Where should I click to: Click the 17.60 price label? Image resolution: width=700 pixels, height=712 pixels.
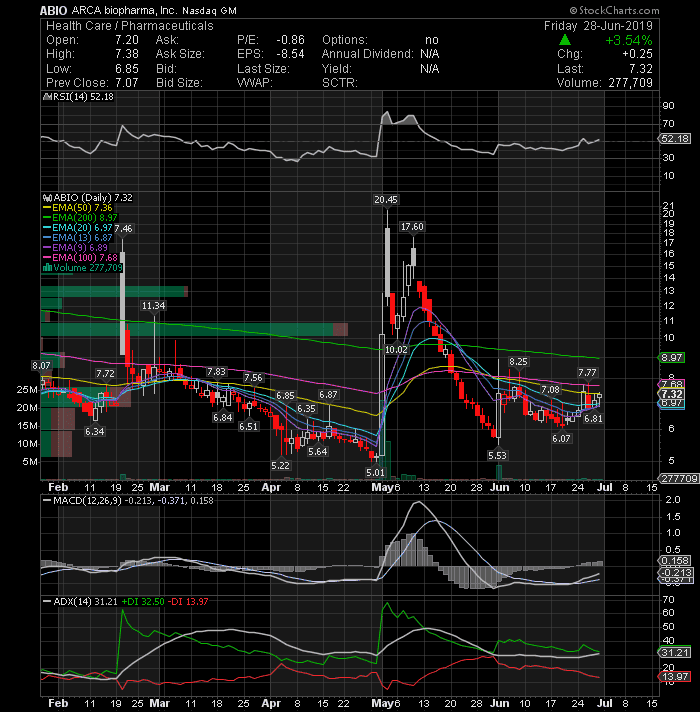[412, 227]
